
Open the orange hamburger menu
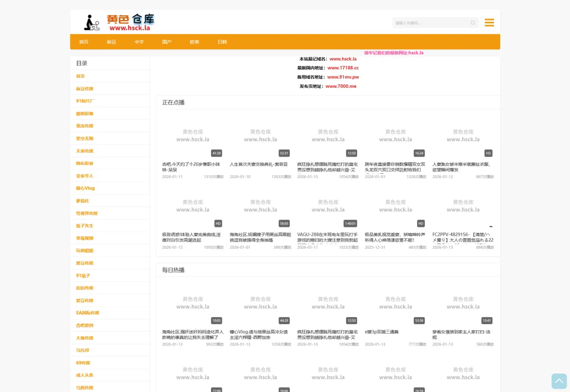point(489,23)
